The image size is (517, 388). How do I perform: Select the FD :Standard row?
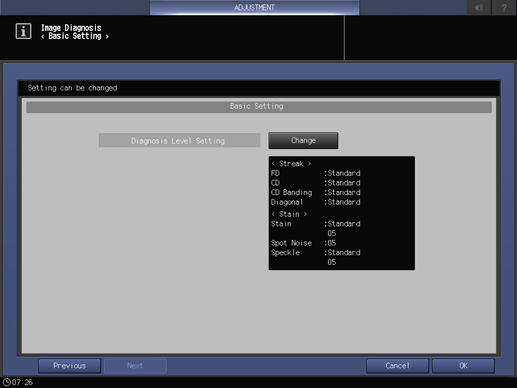[x=315, y=173]
